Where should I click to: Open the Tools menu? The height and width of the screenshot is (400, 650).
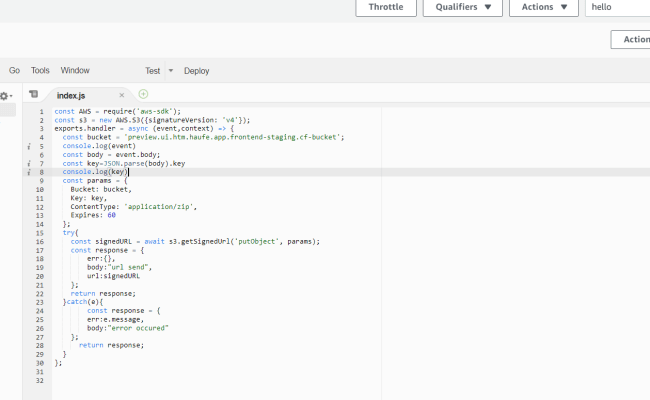[x=40, y=70]
